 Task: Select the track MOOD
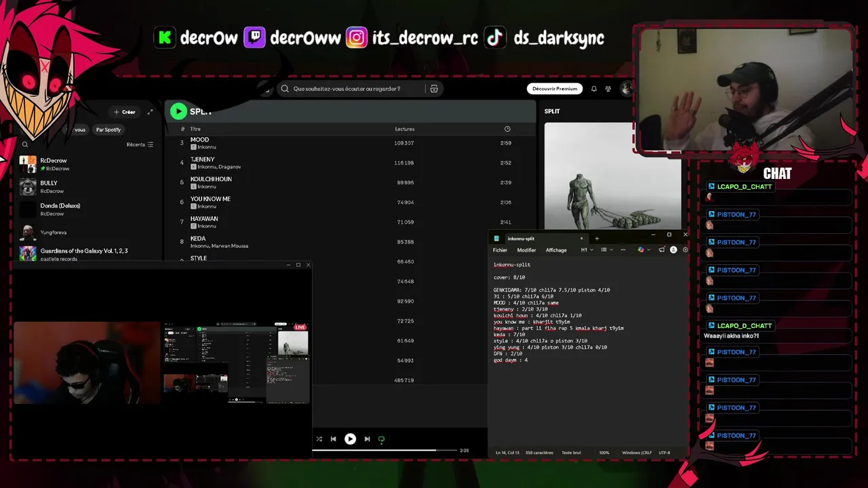tap(199, 140)
